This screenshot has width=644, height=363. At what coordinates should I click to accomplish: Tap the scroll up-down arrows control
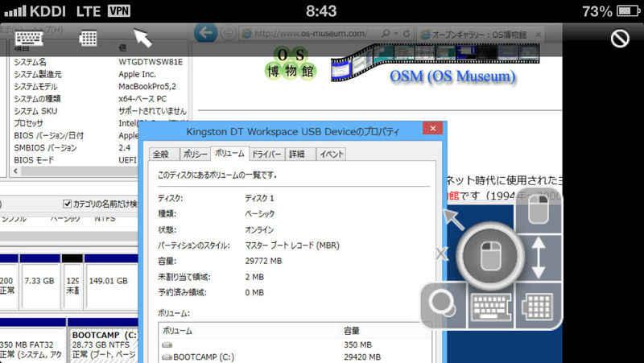click(x=539, y=258)
